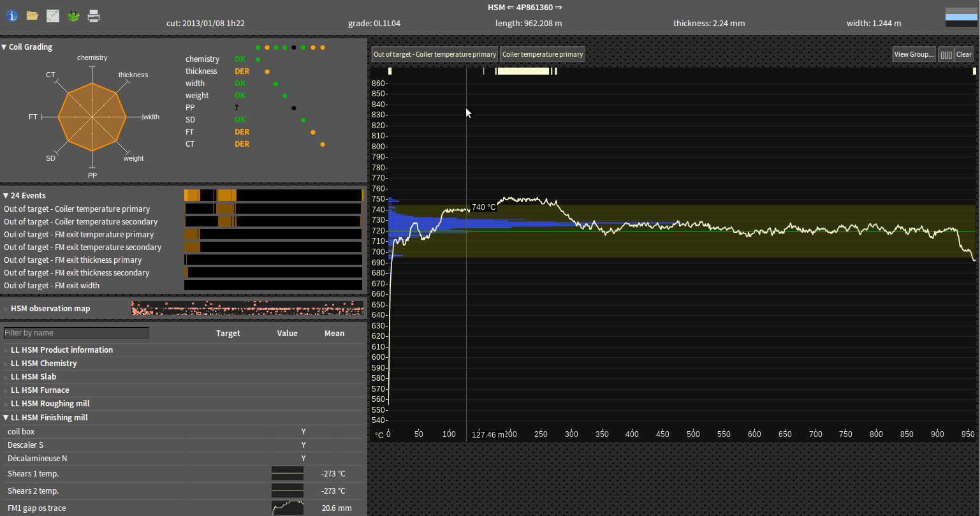Select event Out of target - FM exit width
The width and height of the screenshot is (980, 516).
182,285
